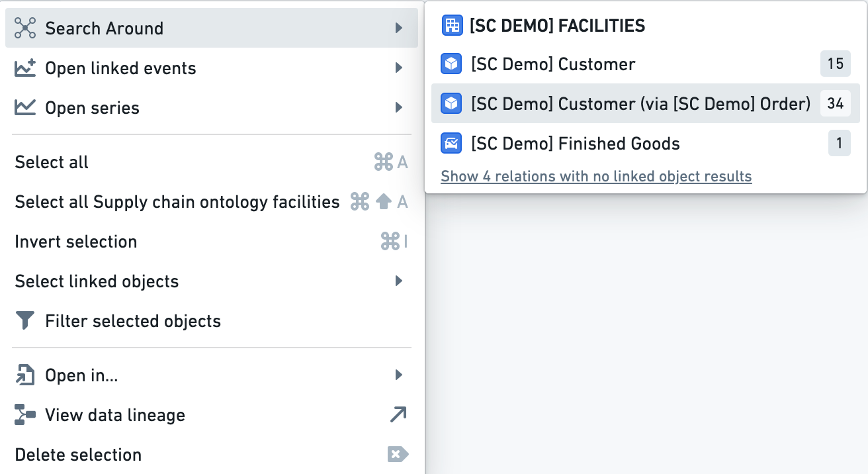Open the Select linked objects menu entry
Screen dimensions: 868x474
tap(212, 281)
